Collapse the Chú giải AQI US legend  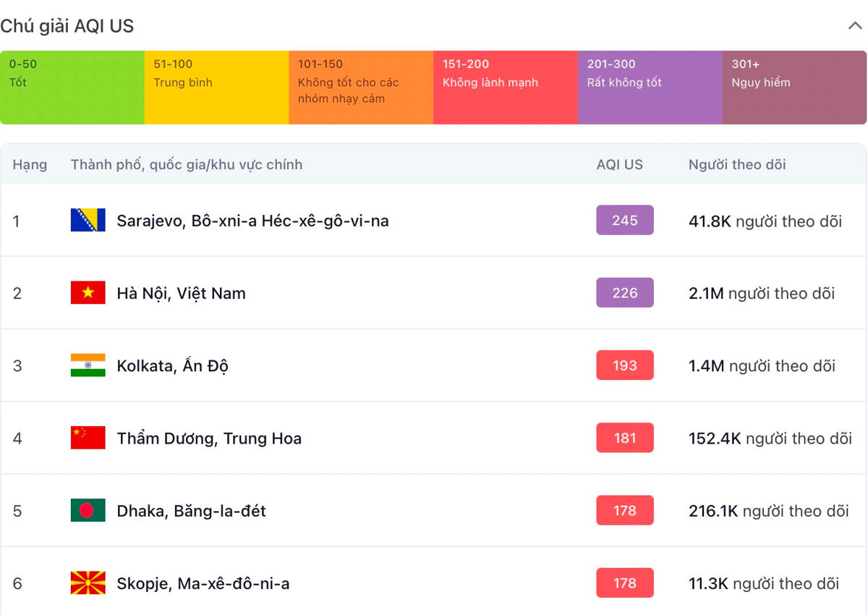pos(854,26)
